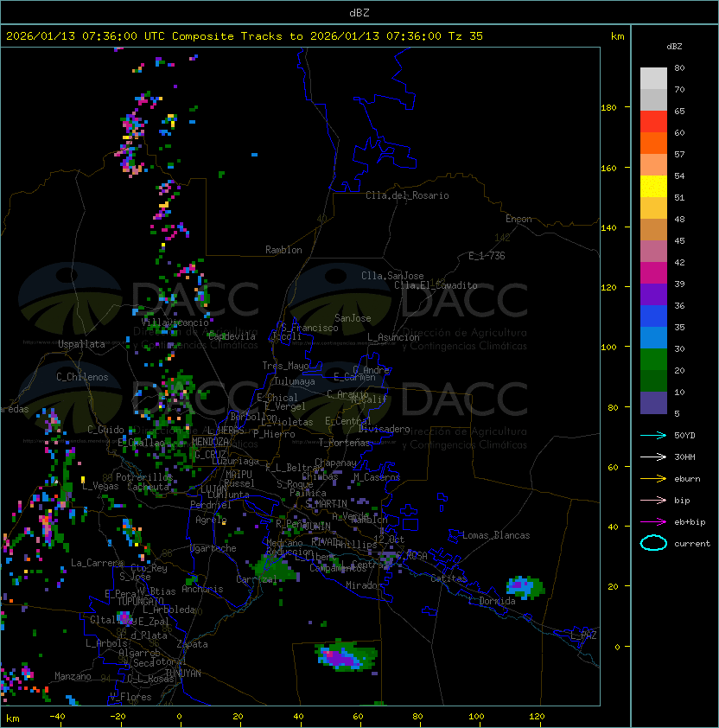Click the Clla.del_Rosario map label
This screenshot has height=728, width=719.
[x=407, y=195]
